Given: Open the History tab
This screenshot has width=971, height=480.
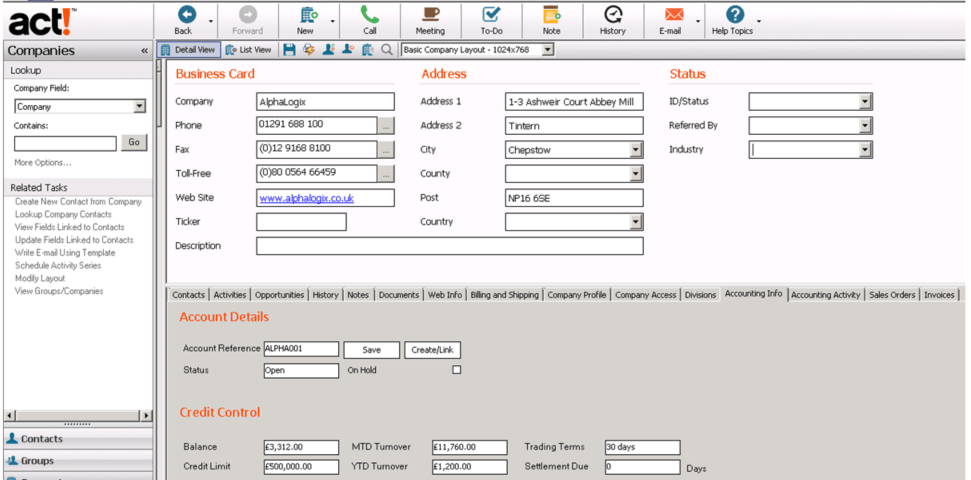Looking at the screenshot, I should pyautogui.click(x=325, y=295).
